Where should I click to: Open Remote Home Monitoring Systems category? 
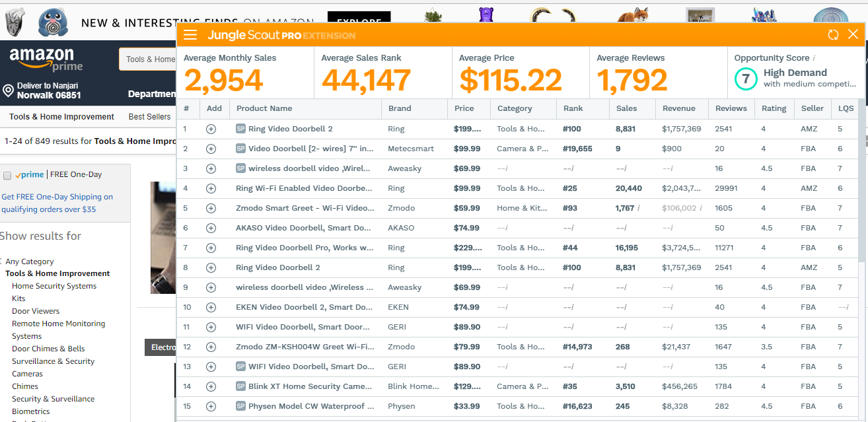tap(58, 330)
